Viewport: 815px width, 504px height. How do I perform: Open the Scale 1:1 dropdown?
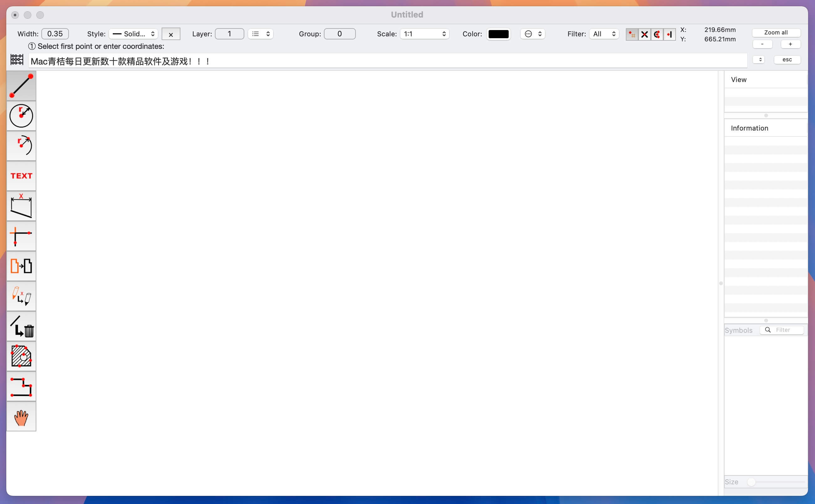click(424, 34)
